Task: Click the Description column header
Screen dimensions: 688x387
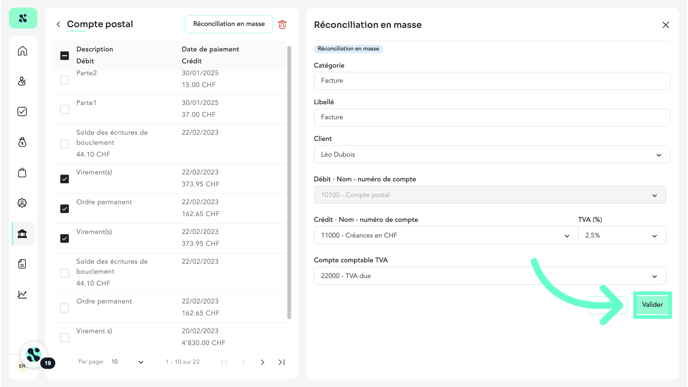Action: (x=95, y=49)
